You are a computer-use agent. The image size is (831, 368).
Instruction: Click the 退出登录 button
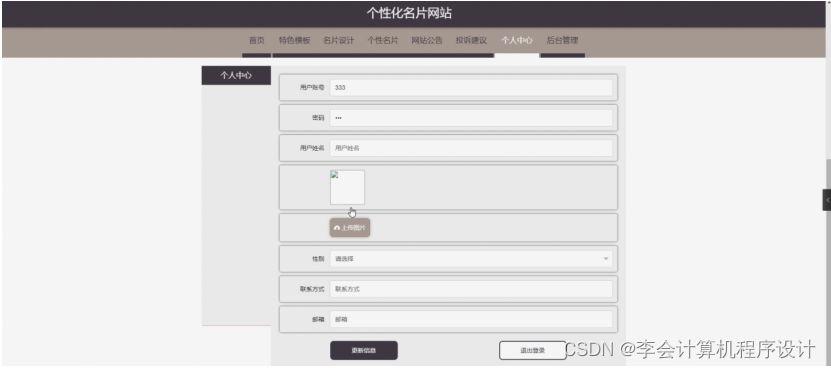coord(533,351)
